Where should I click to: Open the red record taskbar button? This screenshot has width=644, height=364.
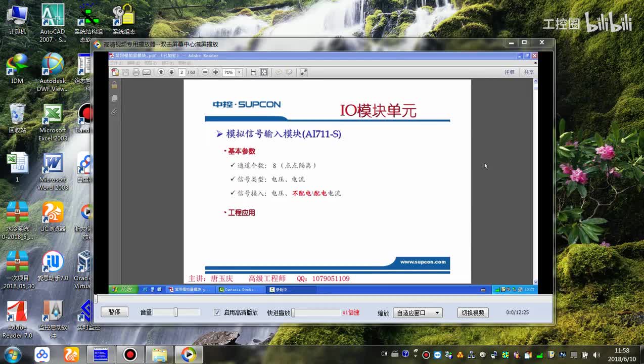pos(130,354)
